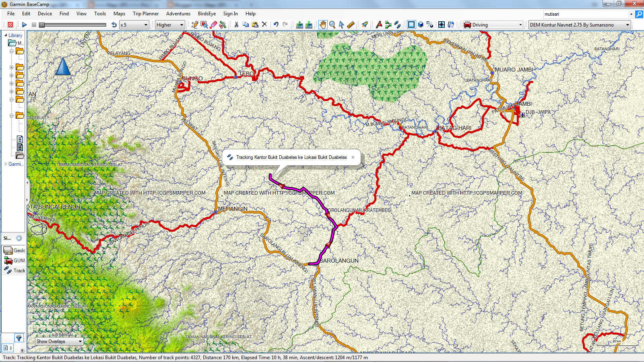This screenshot has width=644, height=362.
Task: Open the Show Overlays dropdown
Action: 59,341
